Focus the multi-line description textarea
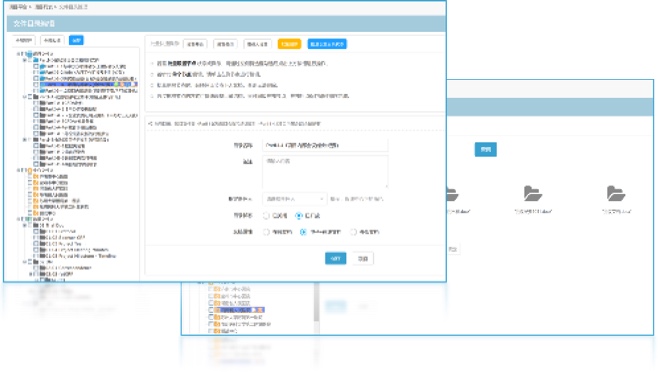 pyautogui.click(x=325, y=172)
